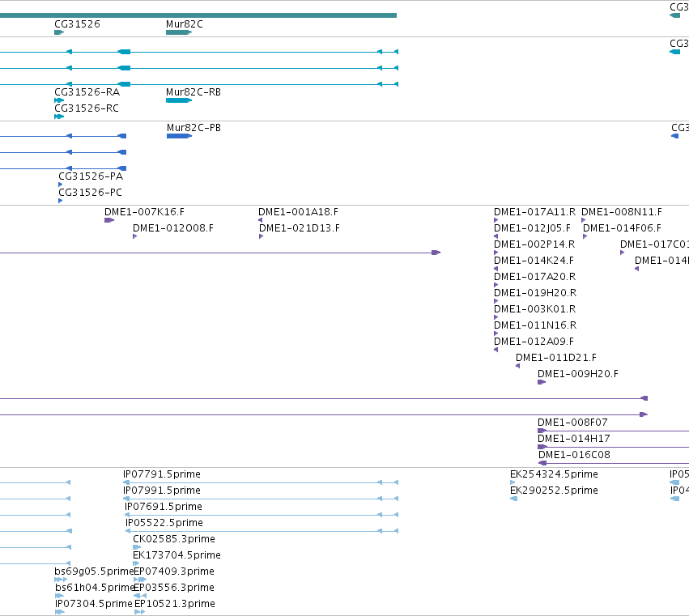The height and width of the screenshot is (616, 689).
Task: Select the DME1-008F07 label
Action: pos(572,423)
